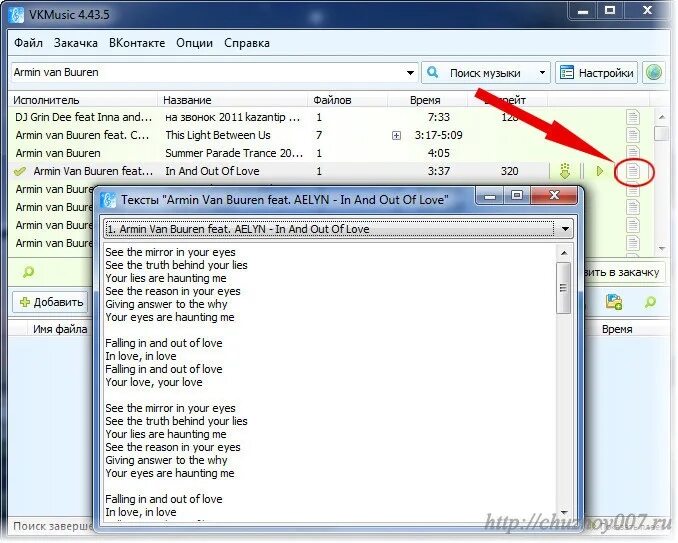Select the Summer Parade Trance 20... track
This screenshot has height=543, width=678.
tap(234, 153)
